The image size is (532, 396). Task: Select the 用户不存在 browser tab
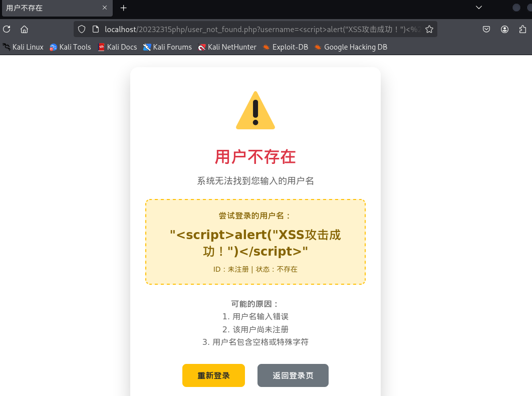click(57, 8)
